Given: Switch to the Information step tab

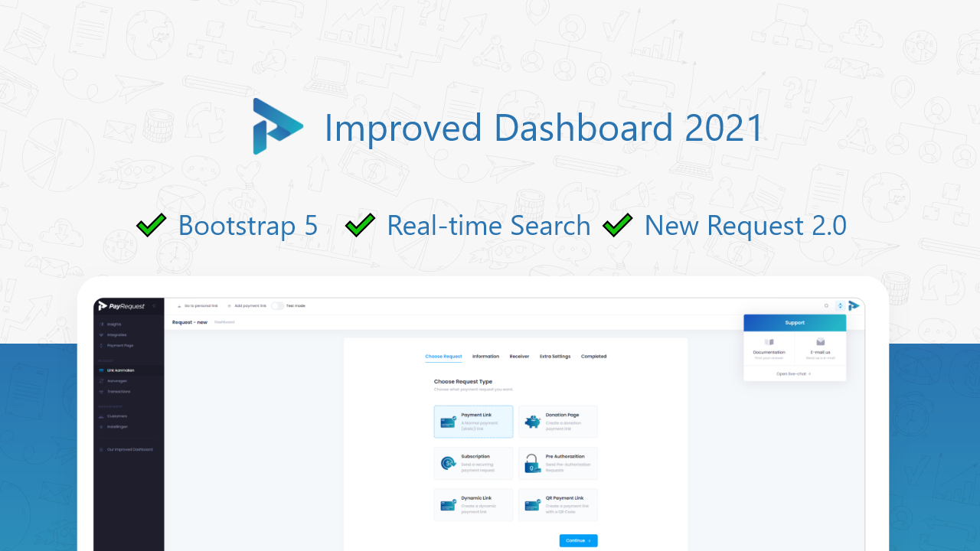Looking at the screenshot, I should point(485,357).
